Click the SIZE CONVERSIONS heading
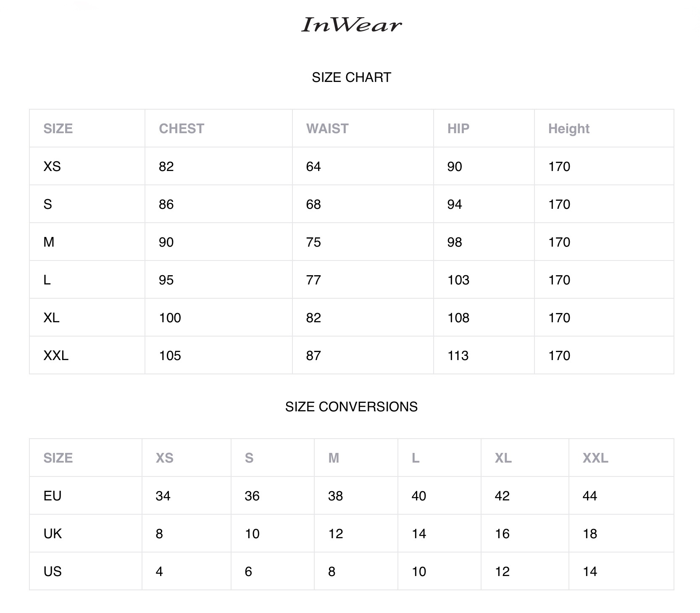The image size is (700, 613). tap(351, 407)
